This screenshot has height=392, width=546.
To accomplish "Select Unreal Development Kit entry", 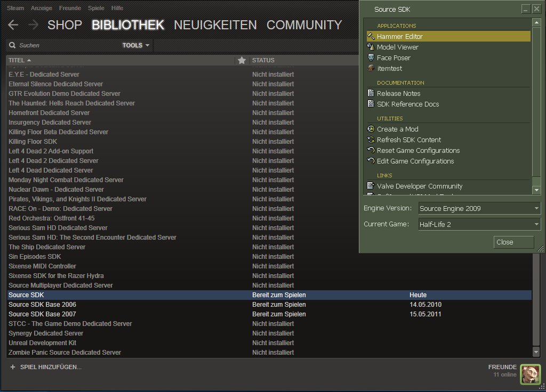I will tap(42, 342).
